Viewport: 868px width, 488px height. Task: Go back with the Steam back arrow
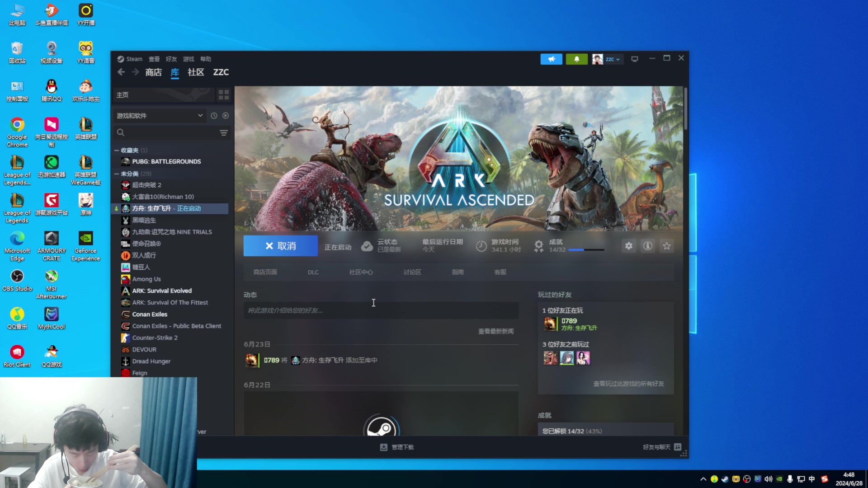(x=121, y=72)
